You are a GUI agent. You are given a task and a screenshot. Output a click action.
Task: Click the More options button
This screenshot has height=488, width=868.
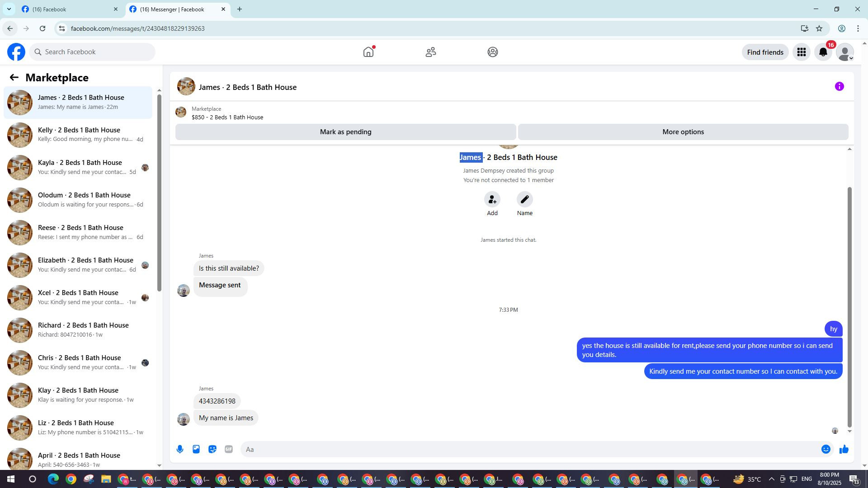[x=683, y=132]
